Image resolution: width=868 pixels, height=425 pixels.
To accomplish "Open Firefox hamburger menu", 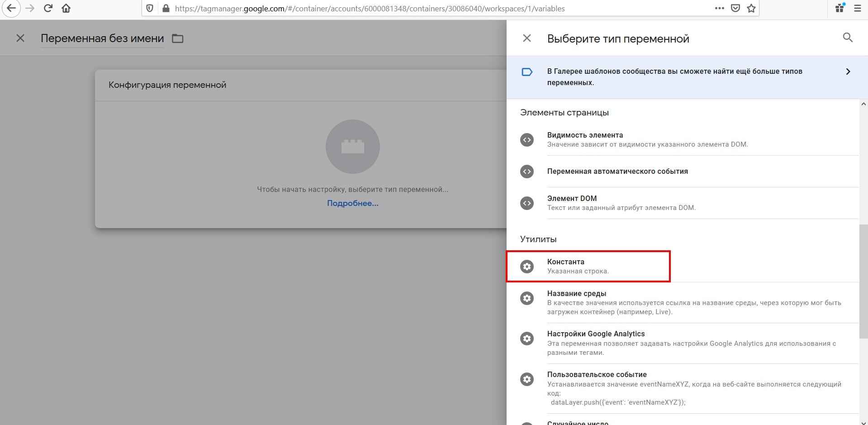I will tap(857, 9).
